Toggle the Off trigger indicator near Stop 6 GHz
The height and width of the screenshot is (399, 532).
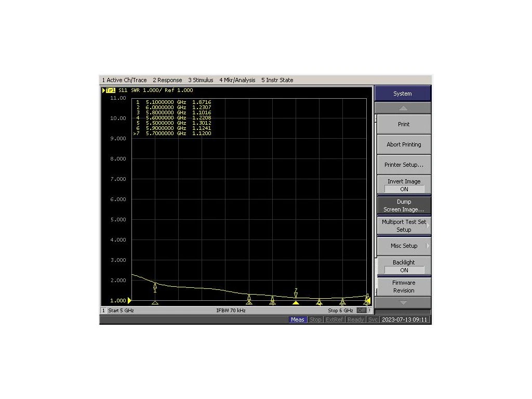click(362, 310)
